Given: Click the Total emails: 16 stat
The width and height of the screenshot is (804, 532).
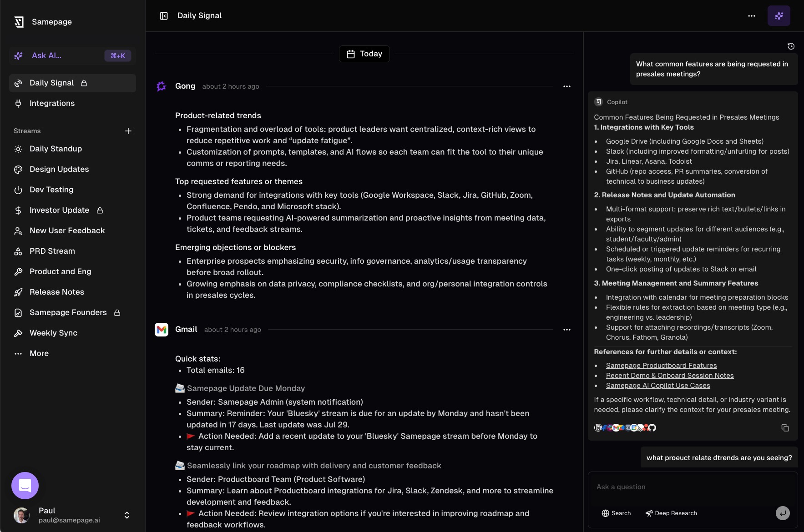Looking at the screenshot, I should 216,370.
